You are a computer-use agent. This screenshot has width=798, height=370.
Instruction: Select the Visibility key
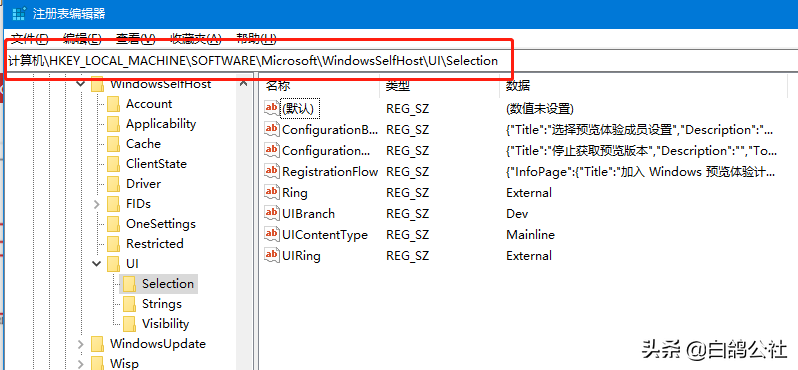(x=165, y=324)
